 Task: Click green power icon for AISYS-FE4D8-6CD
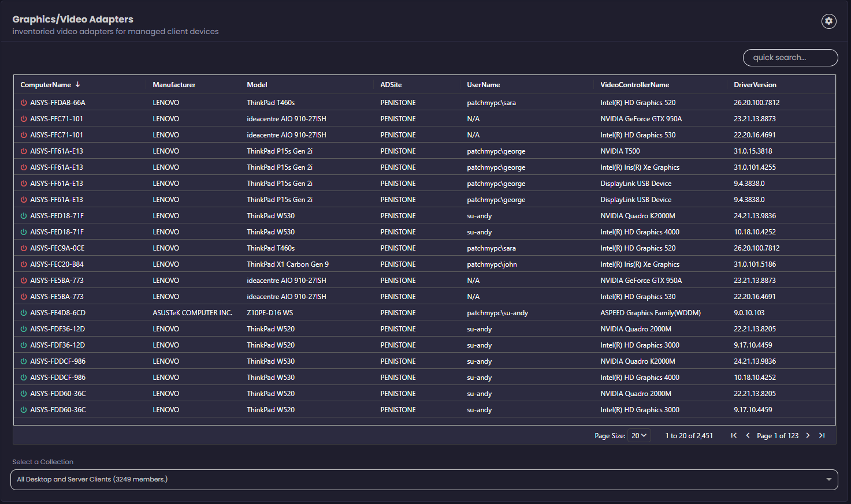[x=24, y=313]
